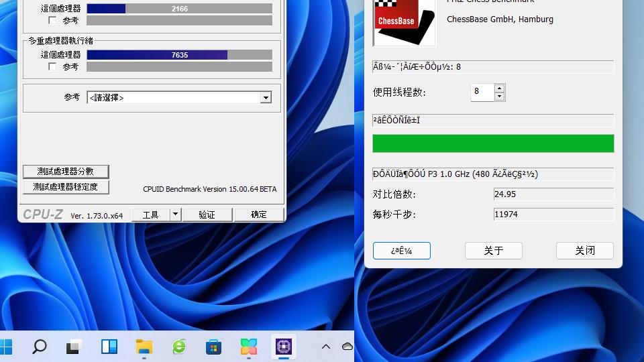Click the kilonodes per second field 11974

[x=553, y=215]
